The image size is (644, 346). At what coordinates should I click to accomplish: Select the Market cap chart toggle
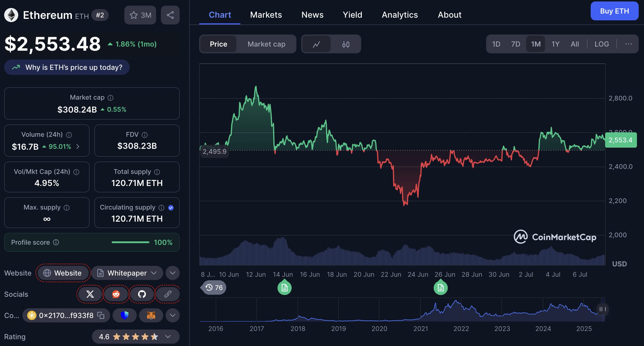[x=266, y=44]
